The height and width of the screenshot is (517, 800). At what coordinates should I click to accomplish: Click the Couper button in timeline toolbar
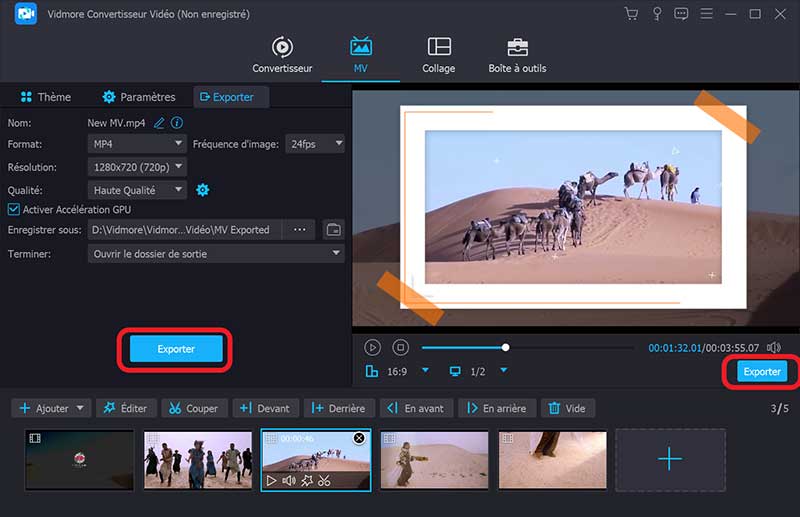192,408
